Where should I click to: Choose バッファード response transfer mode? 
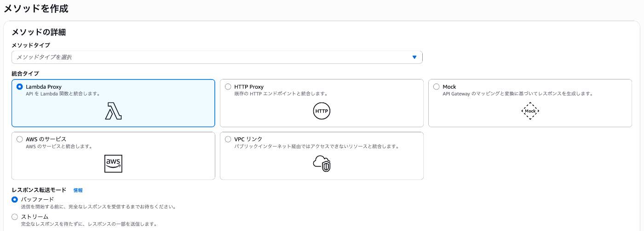tap(15, 199)
